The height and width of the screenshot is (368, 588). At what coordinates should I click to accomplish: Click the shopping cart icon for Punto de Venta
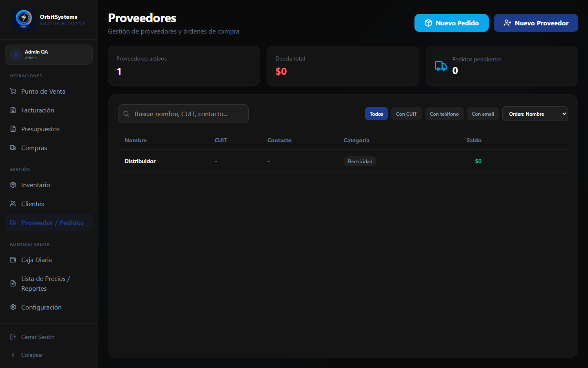pyautogui.click(x=13, y=91)
